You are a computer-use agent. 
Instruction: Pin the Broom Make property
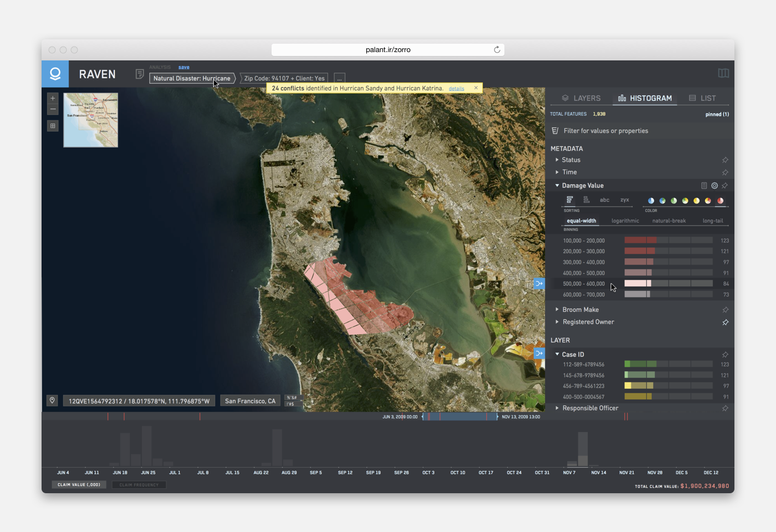725,310
